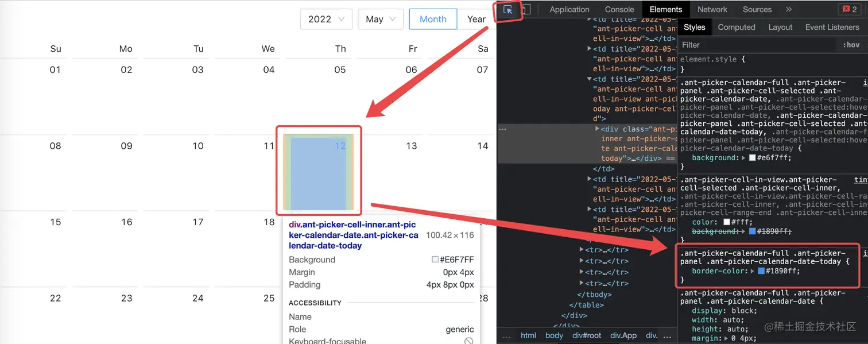Switch to the Console tab
Viewport: 868px width, 344px height.
coord(619,9)
